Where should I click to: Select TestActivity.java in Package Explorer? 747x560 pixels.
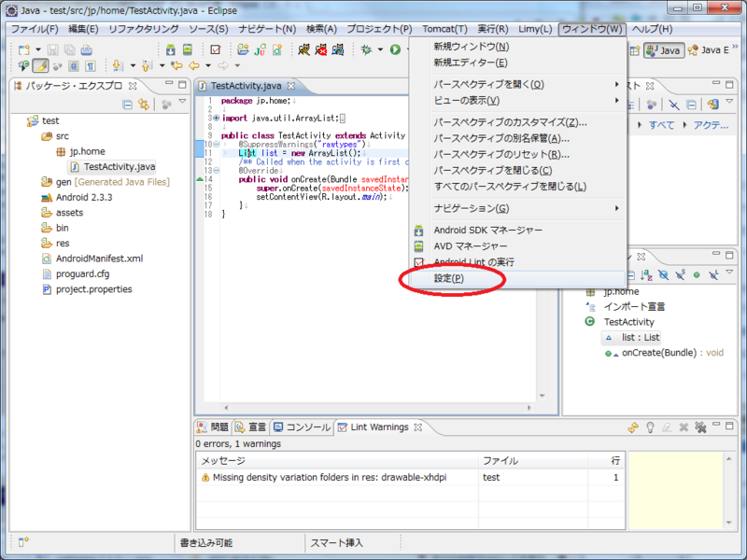coord(112,167)
